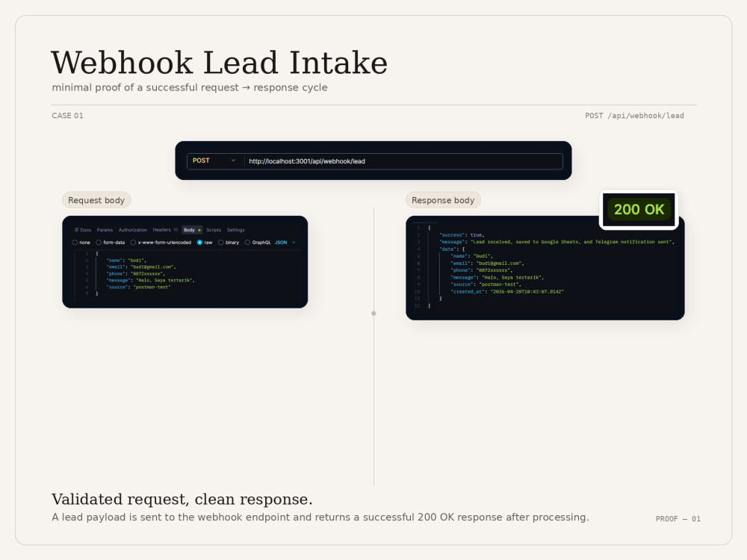Click "source": "postman-test" in response body
This screenshot has width=747, height=560.
tap(486, 284)
